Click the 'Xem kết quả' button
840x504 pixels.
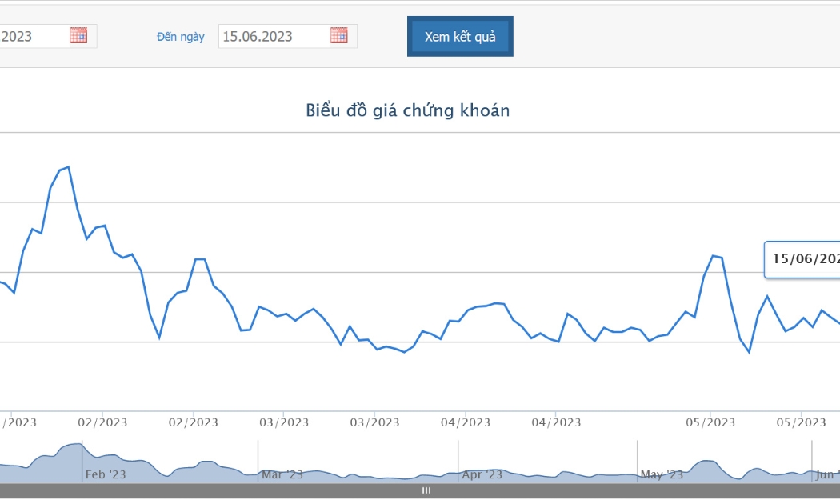tap(460, 37)
